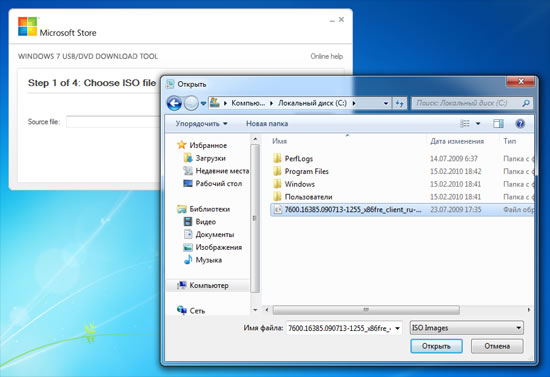Open the ISO Images file type dropdown

point(467,328)
